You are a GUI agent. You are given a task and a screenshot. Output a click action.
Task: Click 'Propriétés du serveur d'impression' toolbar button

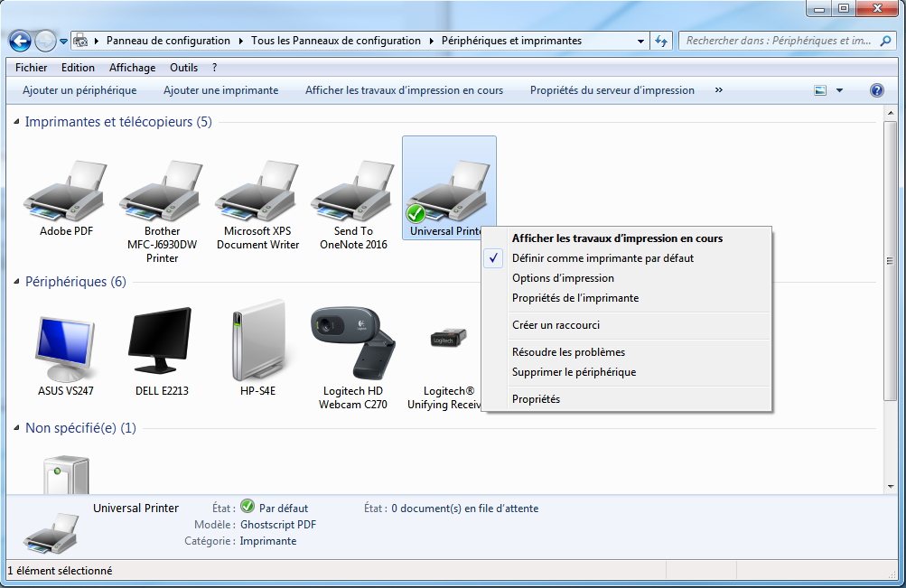[612, 90]
